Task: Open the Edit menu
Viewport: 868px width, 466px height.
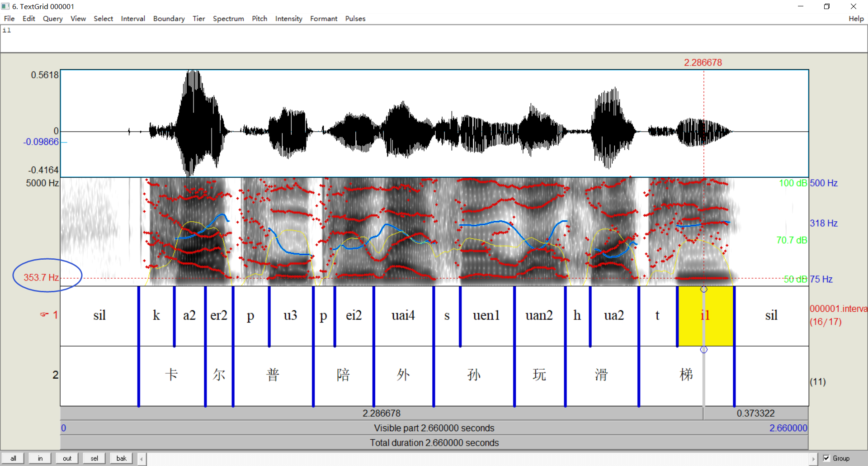Action: click(x=28, y=19)
